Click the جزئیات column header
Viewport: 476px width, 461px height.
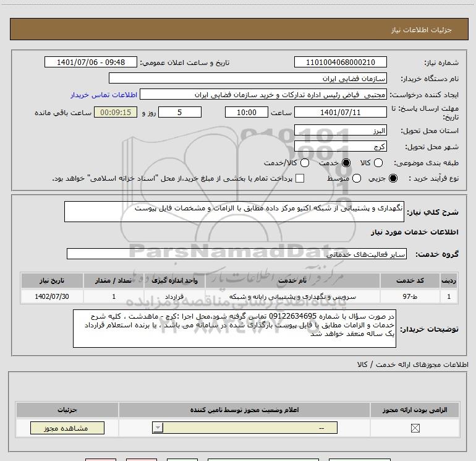tap(67, 410)
